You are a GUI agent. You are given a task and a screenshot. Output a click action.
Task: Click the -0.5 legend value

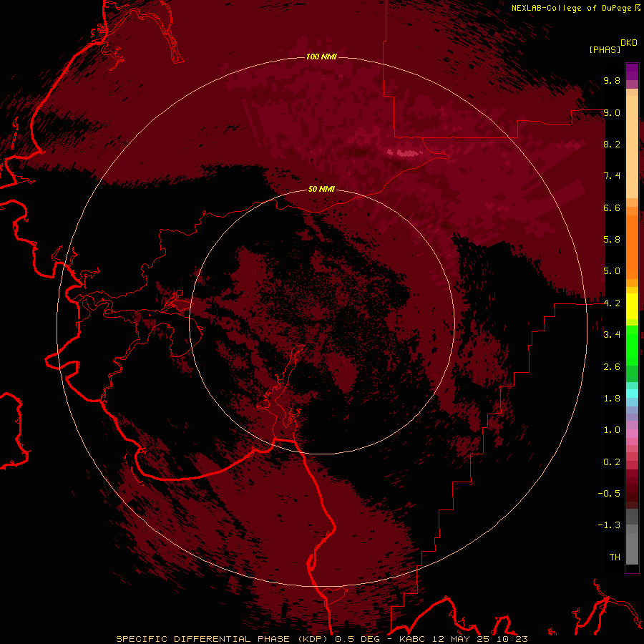pos(609,494)
